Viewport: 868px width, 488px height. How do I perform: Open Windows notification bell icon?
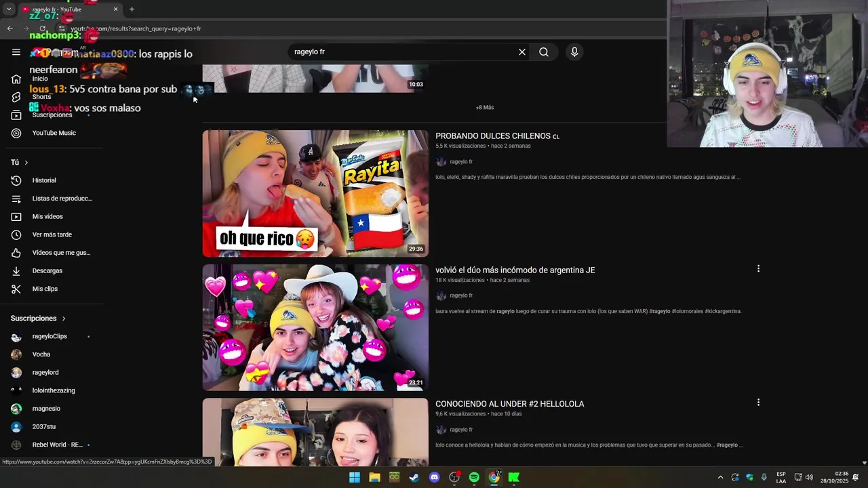(x=856, y=477)
